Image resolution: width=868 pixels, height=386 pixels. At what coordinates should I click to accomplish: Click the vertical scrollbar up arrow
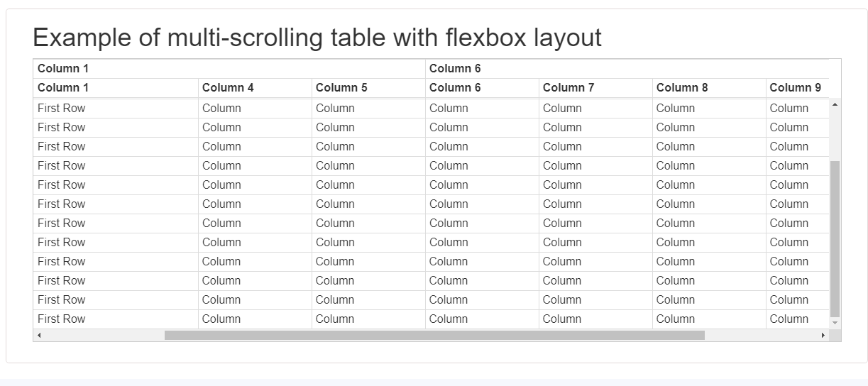(835, 105)
